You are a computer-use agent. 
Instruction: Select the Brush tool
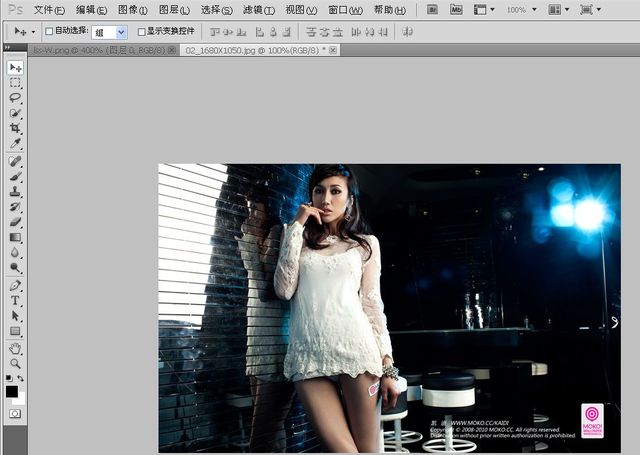[16, 176]
